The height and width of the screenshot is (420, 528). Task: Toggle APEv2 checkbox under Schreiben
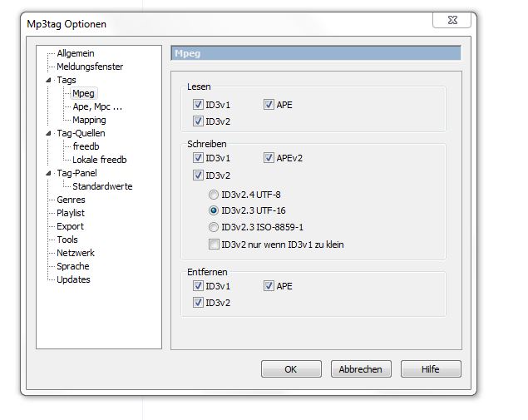(269, 158)
